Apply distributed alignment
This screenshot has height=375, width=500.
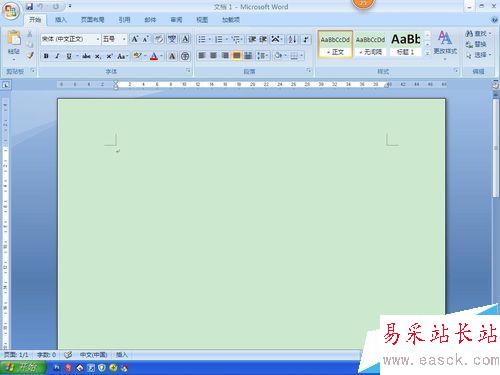click(248, 55)
